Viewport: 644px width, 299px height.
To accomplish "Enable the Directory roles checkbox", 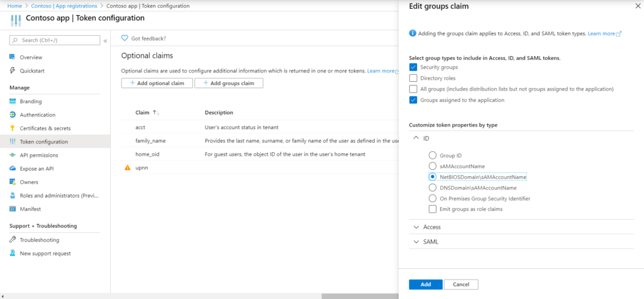I will click(413, 78).
